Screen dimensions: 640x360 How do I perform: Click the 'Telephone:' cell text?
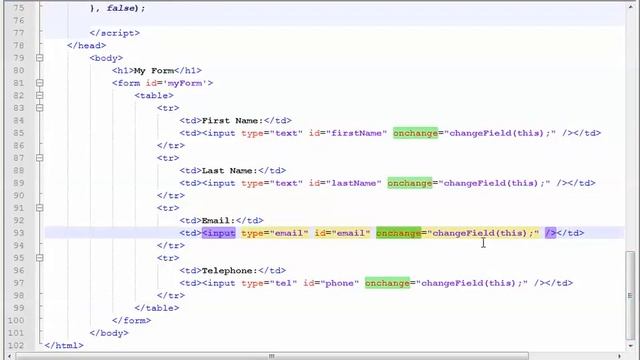[x=230, y=271]
